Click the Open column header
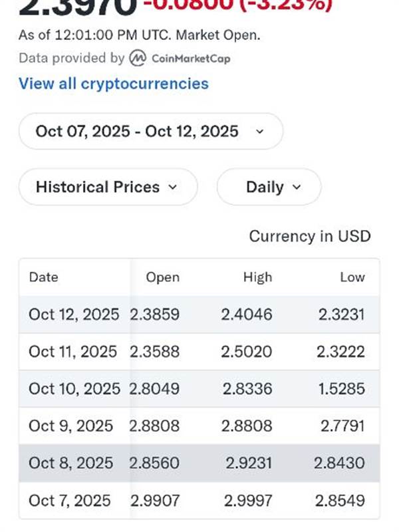399x532 pixels. [x=163, y=277]
